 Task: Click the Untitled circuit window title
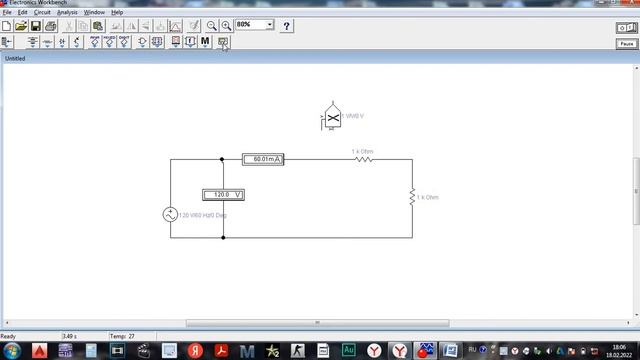(x=15, y=58)
